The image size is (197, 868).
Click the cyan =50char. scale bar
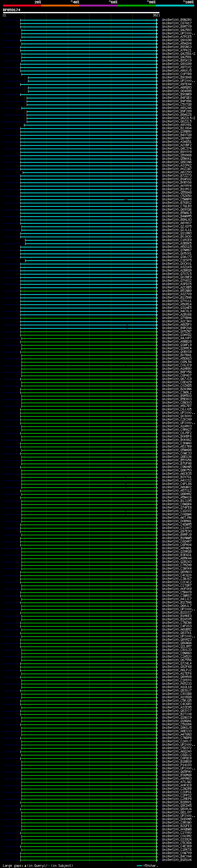tap(139, 866)
